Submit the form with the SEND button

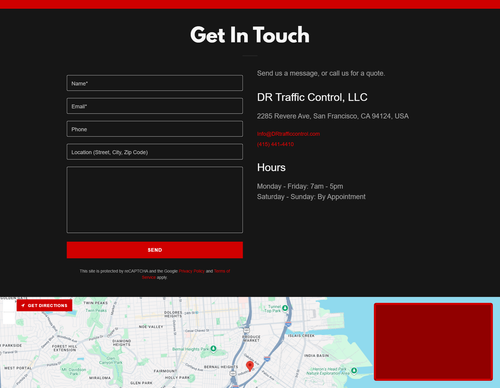pos(155,250)
